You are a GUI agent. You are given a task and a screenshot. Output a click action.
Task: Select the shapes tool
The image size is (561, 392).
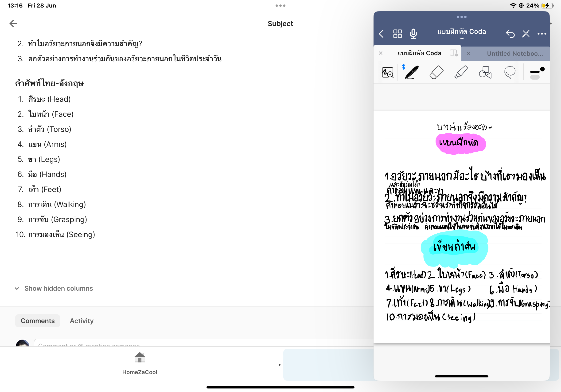click(x=485, y=72)
